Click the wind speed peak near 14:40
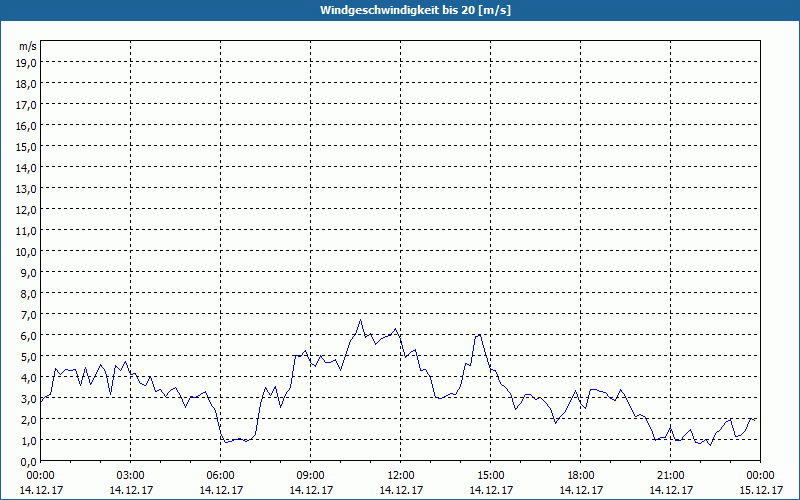Viewport: 800px width, 500px height. click(x=479, y=335)
